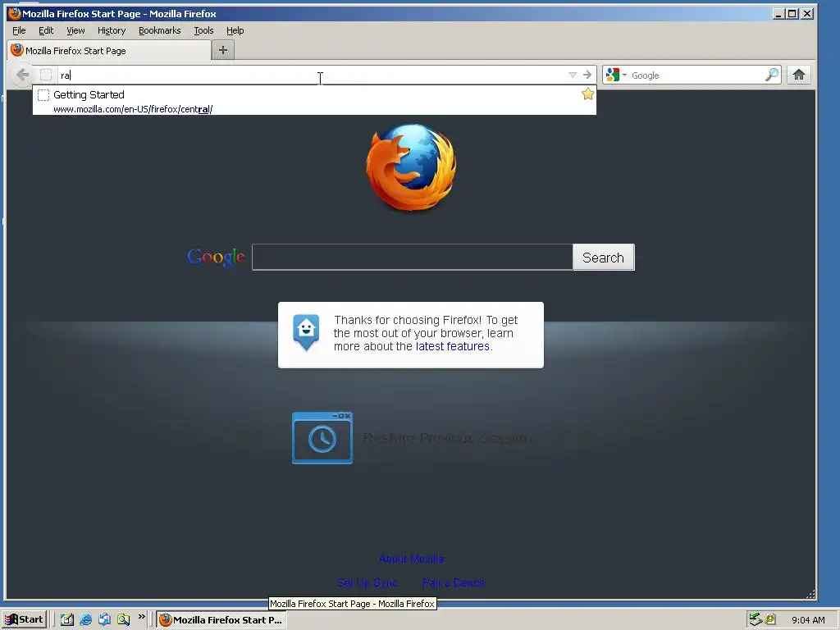Viewport: 840px width, 630px height.
Task: Open the Tools menu
Action: (x=203, y=30)
